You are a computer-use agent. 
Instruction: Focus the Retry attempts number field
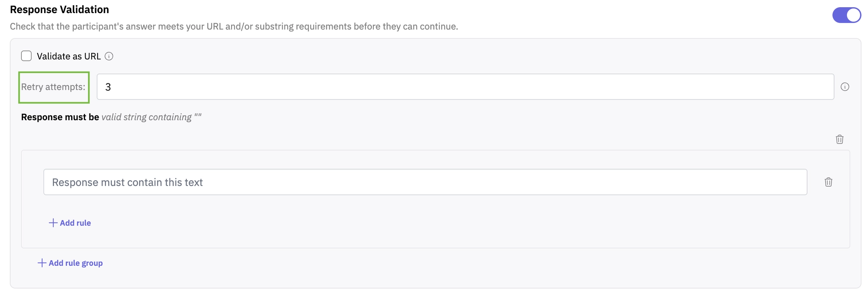click(465, 87)
